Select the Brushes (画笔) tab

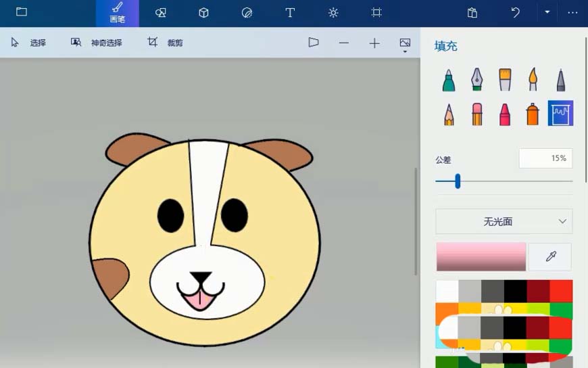[x=118, y=13]
